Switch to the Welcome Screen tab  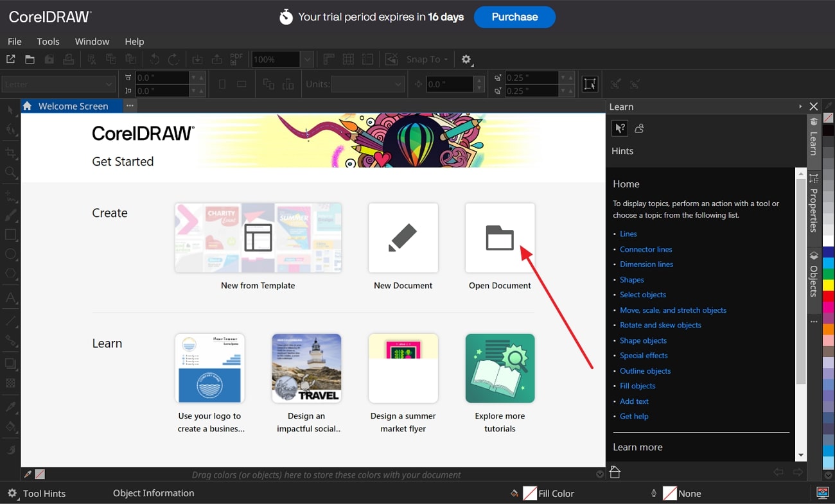71,106
